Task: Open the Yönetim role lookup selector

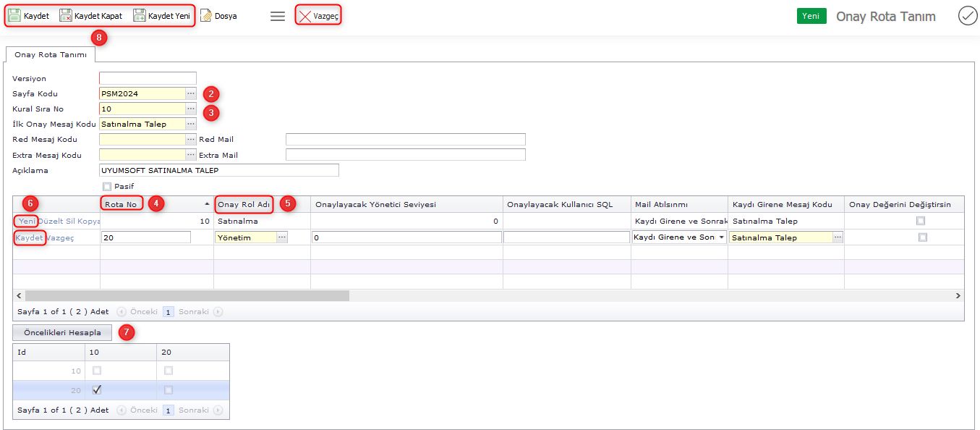Action: (281, 237)
